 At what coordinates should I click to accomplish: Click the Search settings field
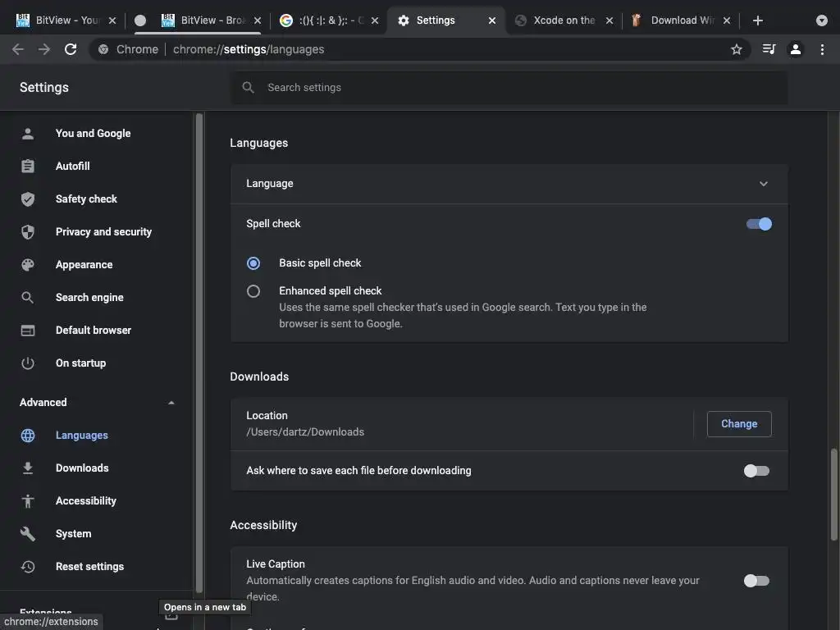click(509, 88)
